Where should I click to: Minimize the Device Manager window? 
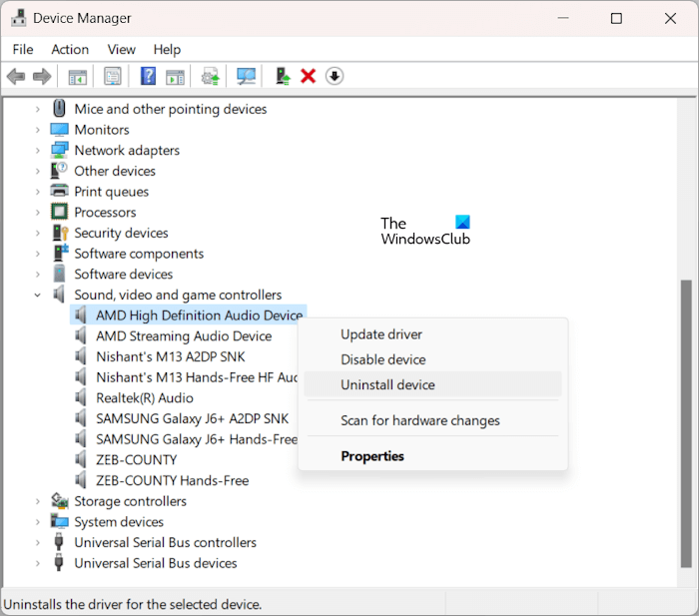point(563,18)
